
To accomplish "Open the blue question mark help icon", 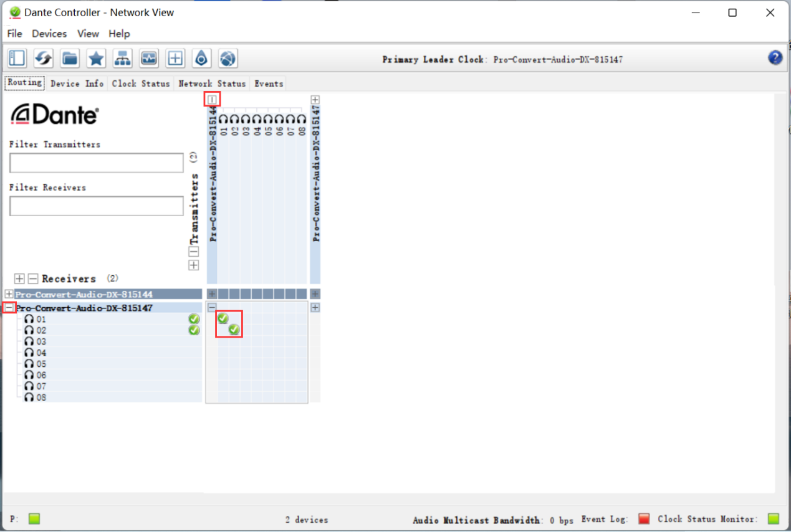I will [775, 58].
